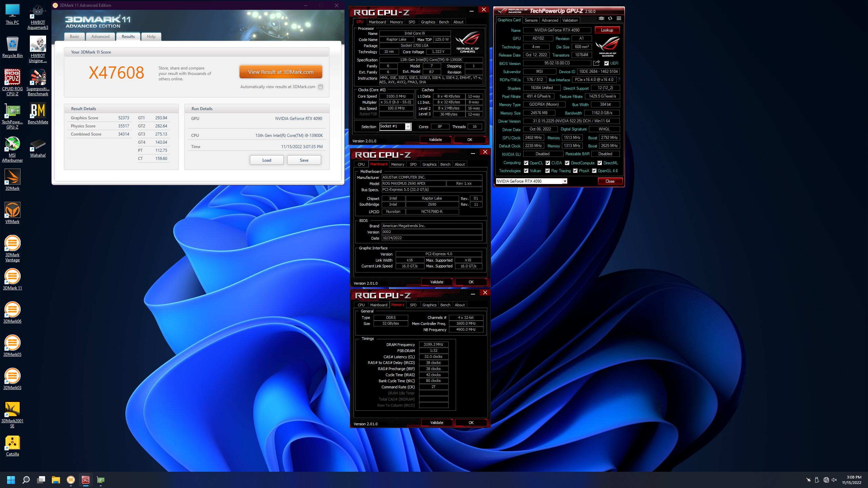Open CPUID ROG CPU-Z desktop shortcut
Viewport: 868px width, 488px height.
(x=13, y=82)
